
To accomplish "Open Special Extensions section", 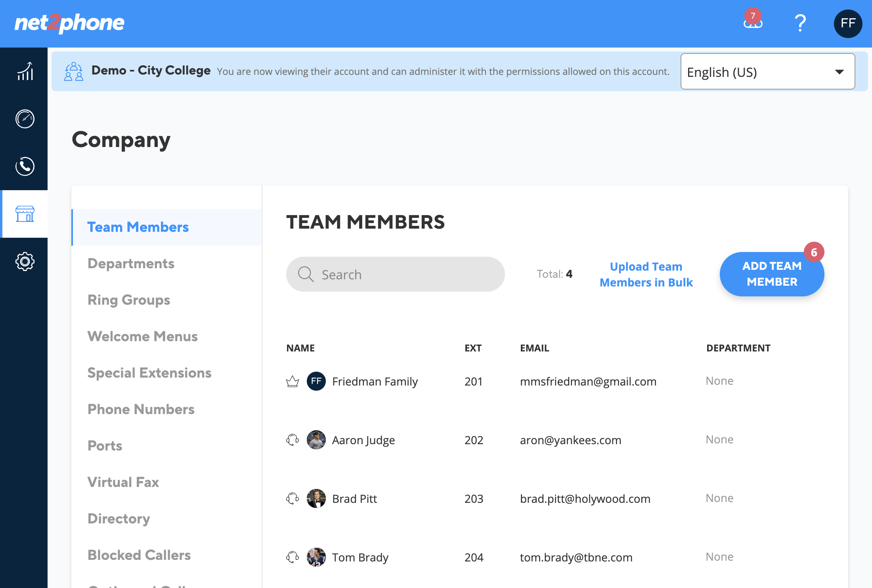I will tap(149, 373).
